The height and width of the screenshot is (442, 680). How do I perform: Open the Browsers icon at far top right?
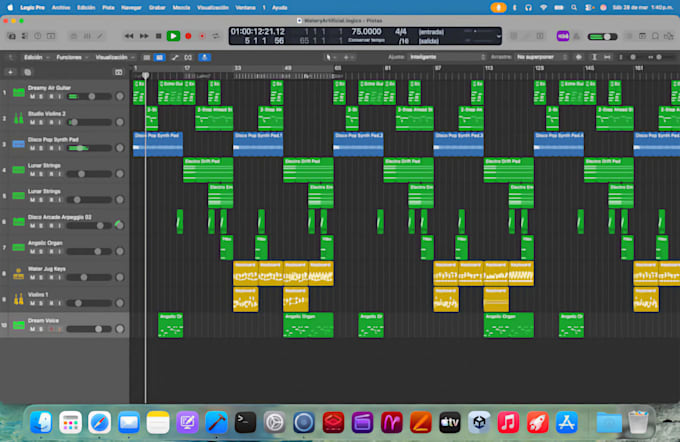pyautogui.click(x=669, y=36)
